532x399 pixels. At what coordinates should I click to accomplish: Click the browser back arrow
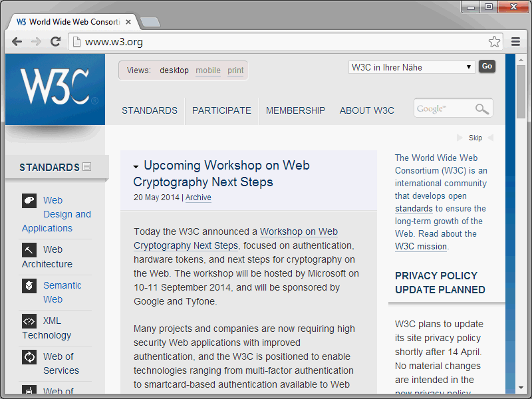(x=17, y=42)
